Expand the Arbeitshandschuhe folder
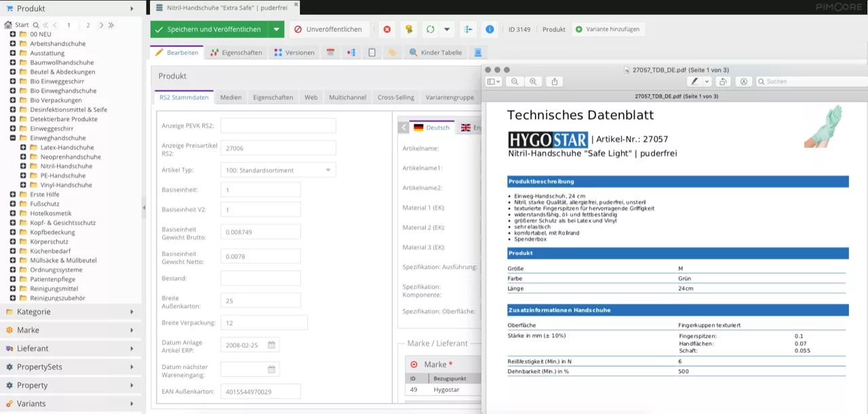This screenshot has width=868, height=414. click(x=13, y=43)
